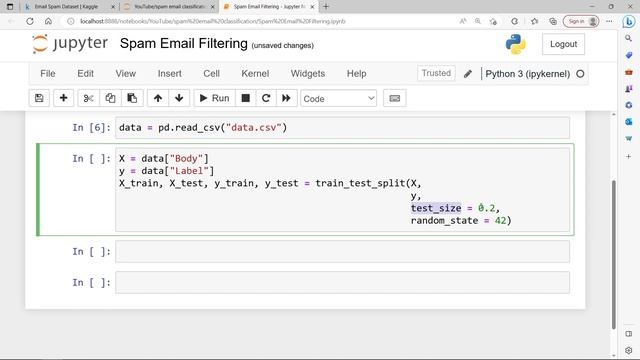The height and width of the screenshot is (360, 640).
Task: Open the Help menu
Action: (356, 73)
